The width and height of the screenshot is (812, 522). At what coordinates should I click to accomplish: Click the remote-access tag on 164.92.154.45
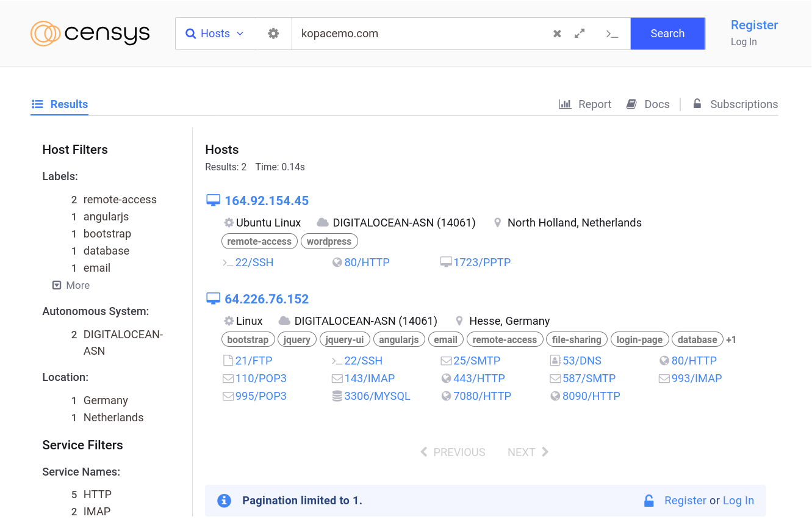coord(259,241)
